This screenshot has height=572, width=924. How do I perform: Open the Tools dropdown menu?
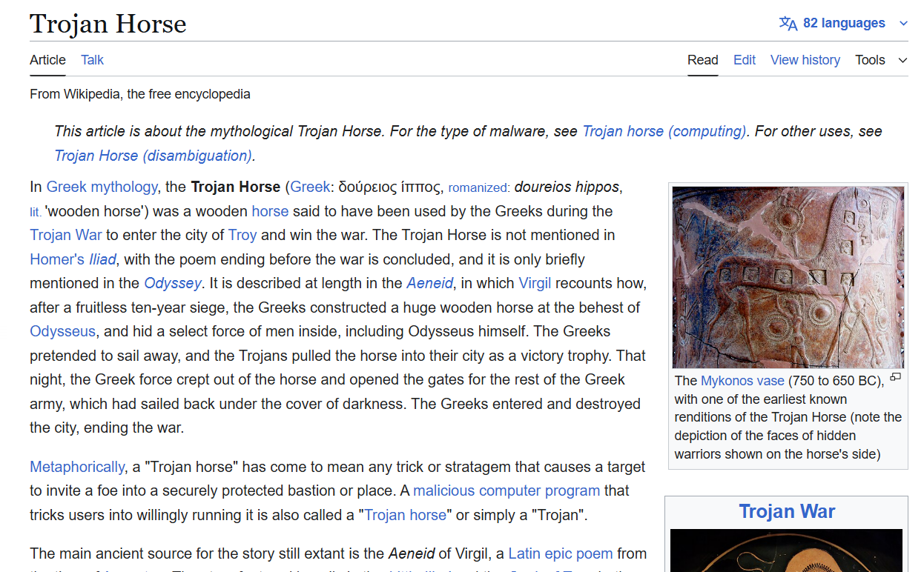881,60
